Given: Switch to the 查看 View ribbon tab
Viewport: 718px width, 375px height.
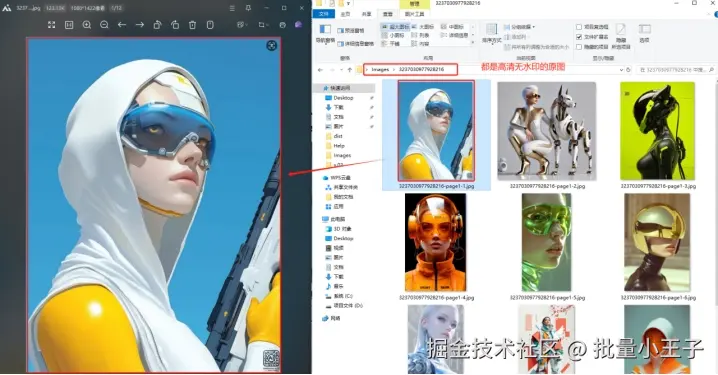Looking at the screenshot, I should [388, 14].
